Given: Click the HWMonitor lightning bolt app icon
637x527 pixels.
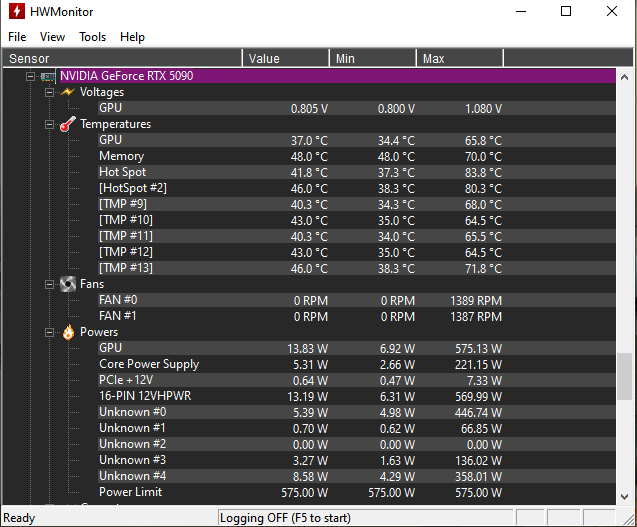Looking at the screenshot, I should (17, 11).
